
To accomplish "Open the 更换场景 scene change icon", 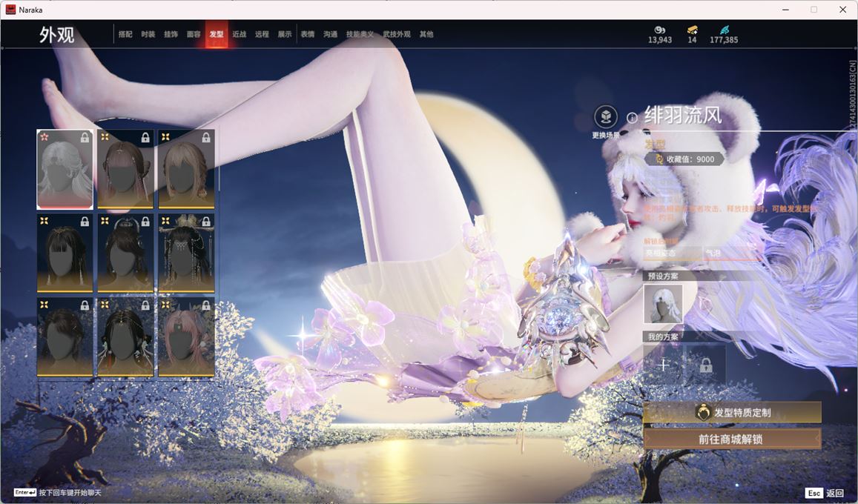I will coord(606,117).
